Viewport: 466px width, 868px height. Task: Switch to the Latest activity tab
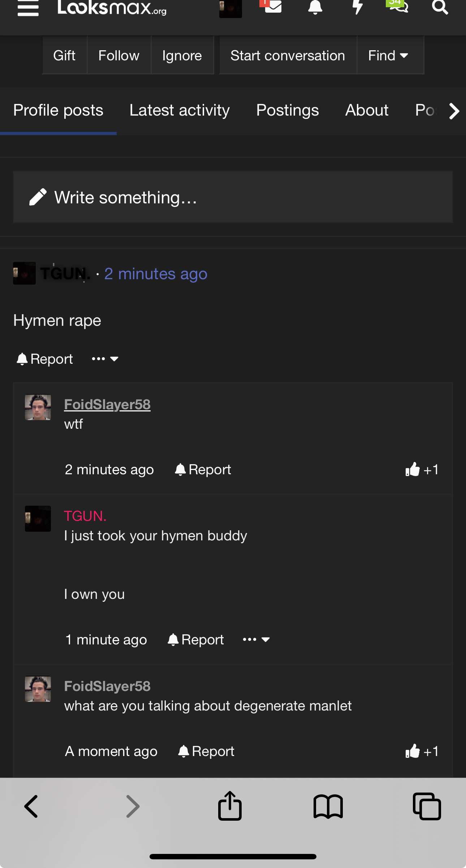tap(180, 110)
